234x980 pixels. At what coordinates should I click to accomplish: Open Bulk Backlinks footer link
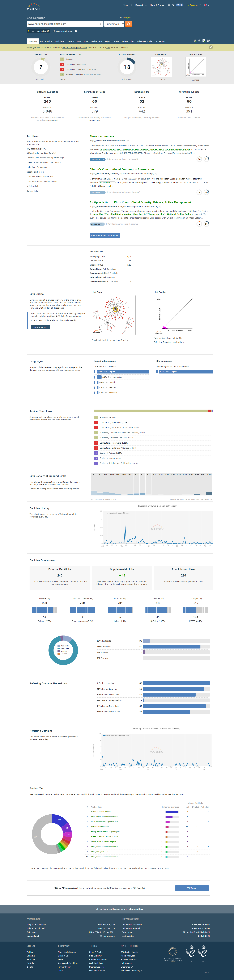[96, 964]
